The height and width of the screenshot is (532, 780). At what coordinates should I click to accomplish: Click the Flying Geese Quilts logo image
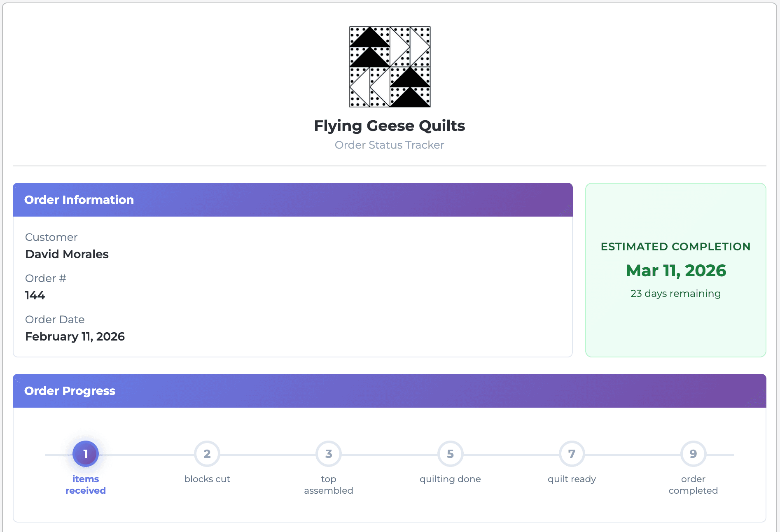[390, 67]
